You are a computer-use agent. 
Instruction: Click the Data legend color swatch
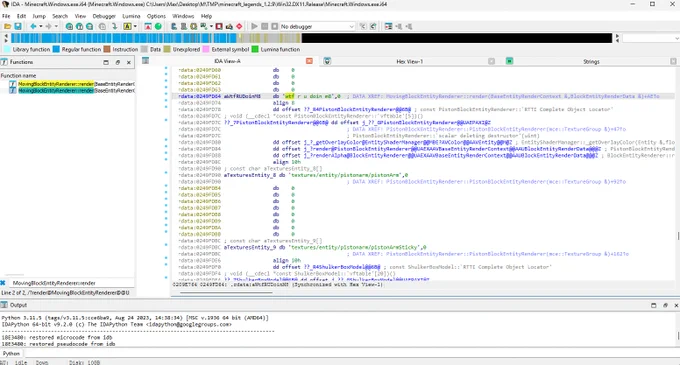[144, 49]
